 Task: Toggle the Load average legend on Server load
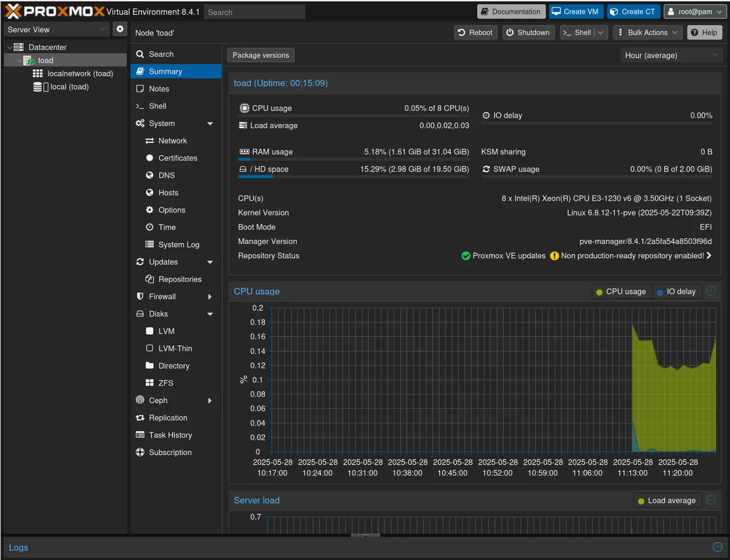point(667,500)
